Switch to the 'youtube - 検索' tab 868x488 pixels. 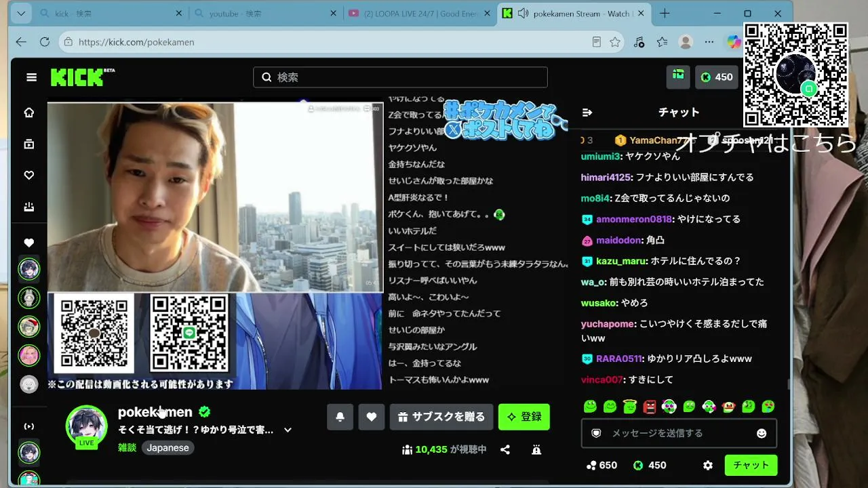pyautogui.click(x=267, y=14)
